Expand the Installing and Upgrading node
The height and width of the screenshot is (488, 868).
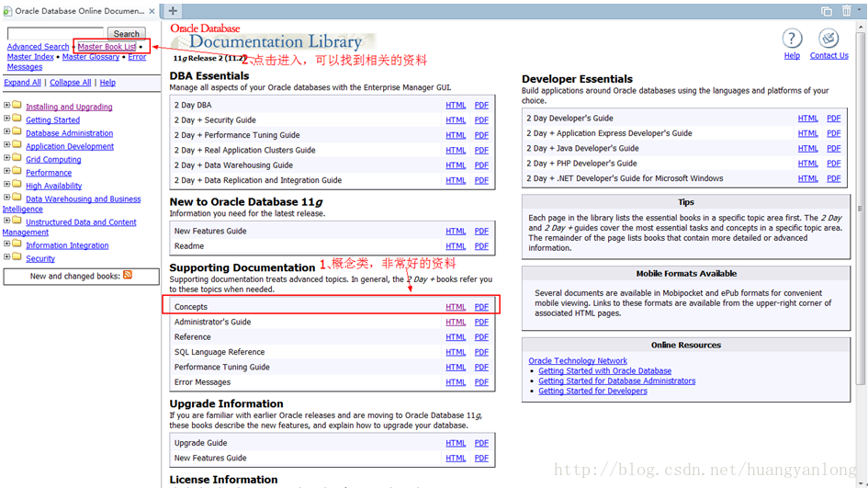[x=6, y=105]
